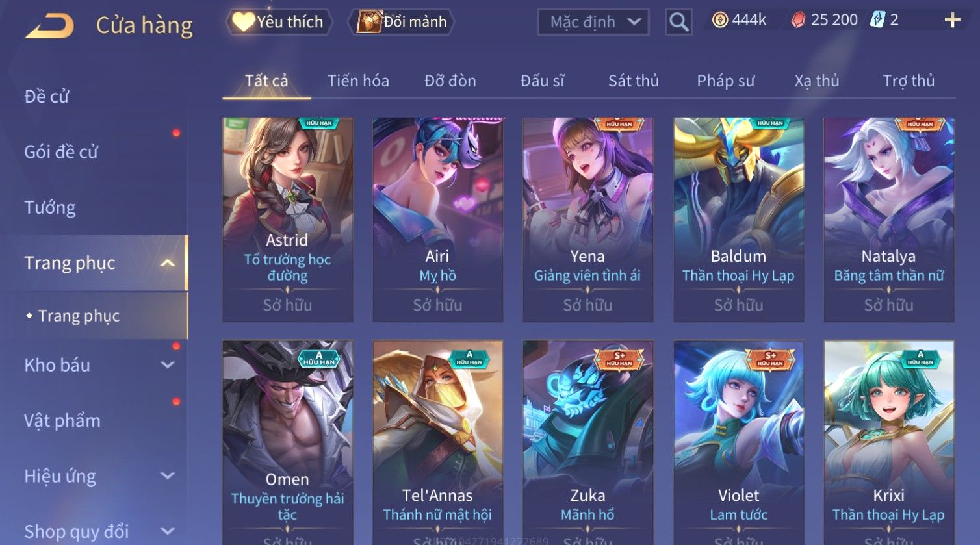Open Tướng in the sidebar
980x545 pixels.
50,208
